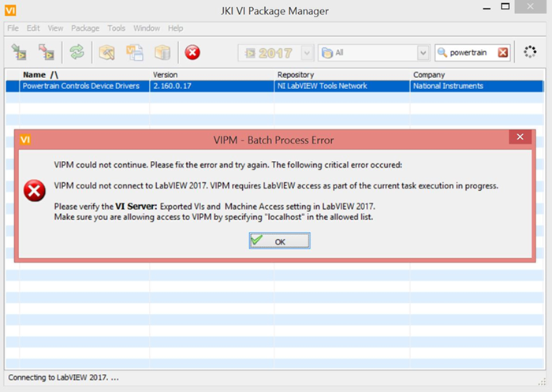The image size is (552, 392).
Task: Open the Window menu
Action: (147, 28)
